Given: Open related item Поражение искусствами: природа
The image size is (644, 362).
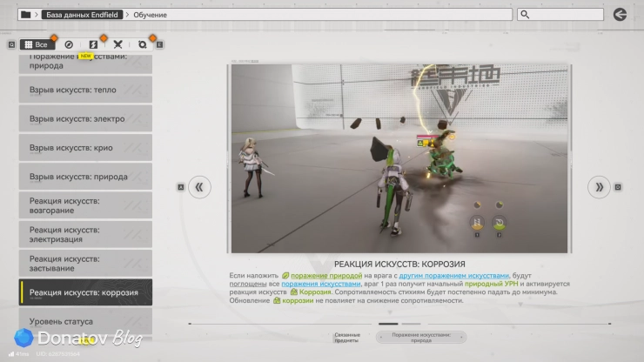Looking at the screenshot, I should click(x=421, y=338).
